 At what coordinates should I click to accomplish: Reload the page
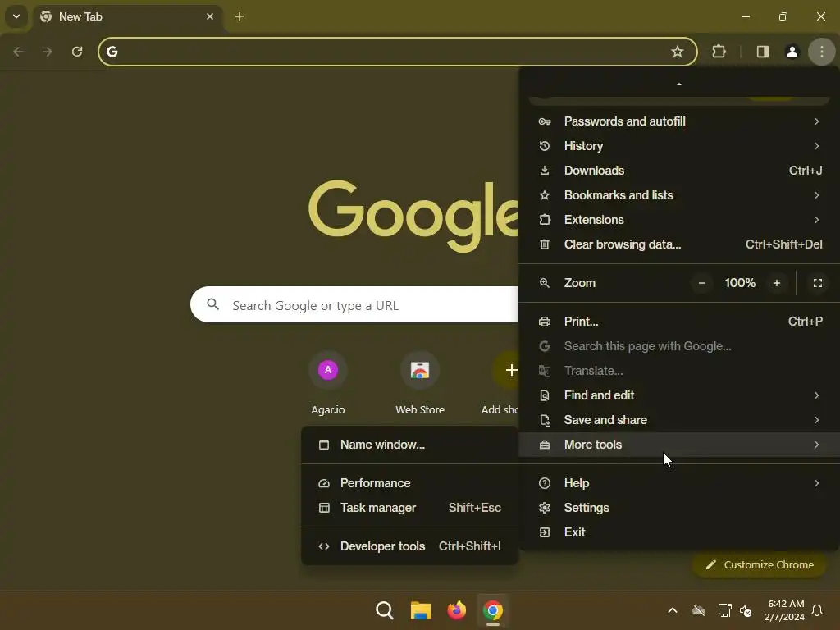[77, 52]
